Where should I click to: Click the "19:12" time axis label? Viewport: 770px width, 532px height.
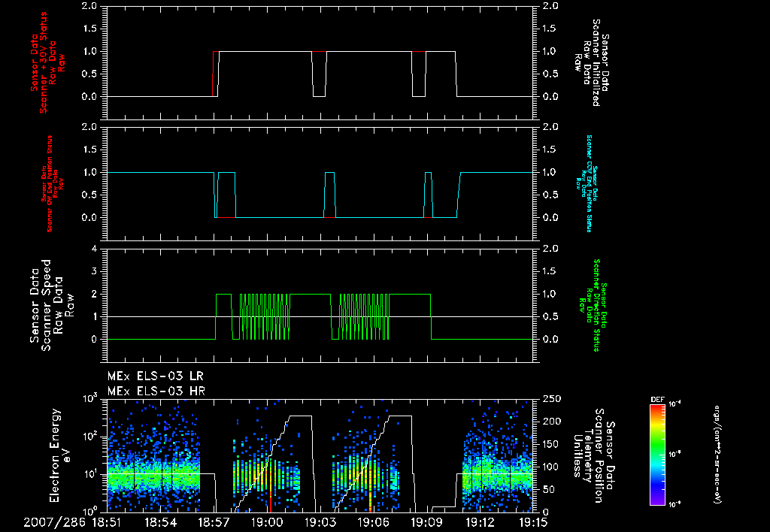tap(480, 522)
